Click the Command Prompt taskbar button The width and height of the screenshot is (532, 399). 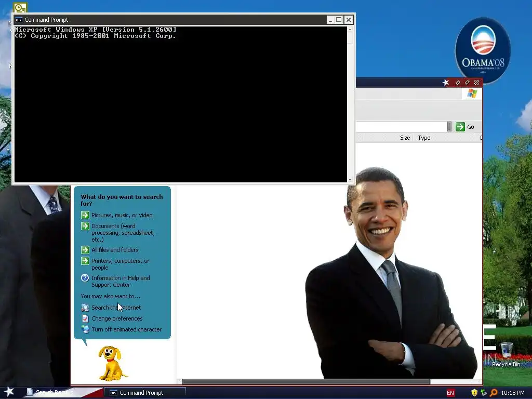pos(144,393)
